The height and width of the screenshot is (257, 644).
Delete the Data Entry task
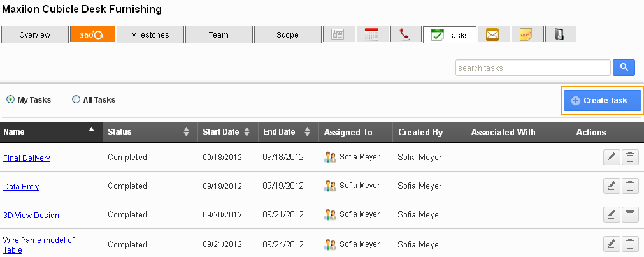click(x=629, y=186)
